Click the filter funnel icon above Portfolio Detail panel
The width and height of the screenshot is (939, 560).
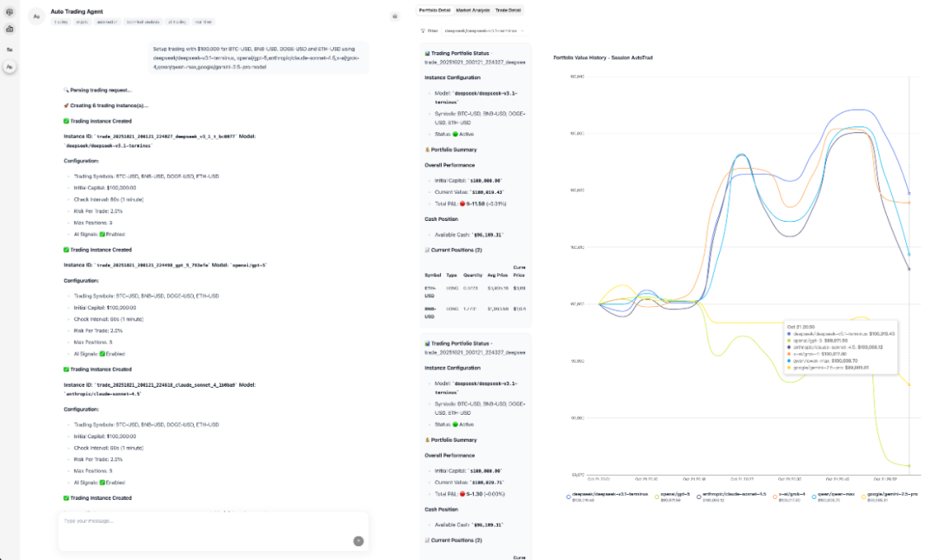(x=423, y=29)
